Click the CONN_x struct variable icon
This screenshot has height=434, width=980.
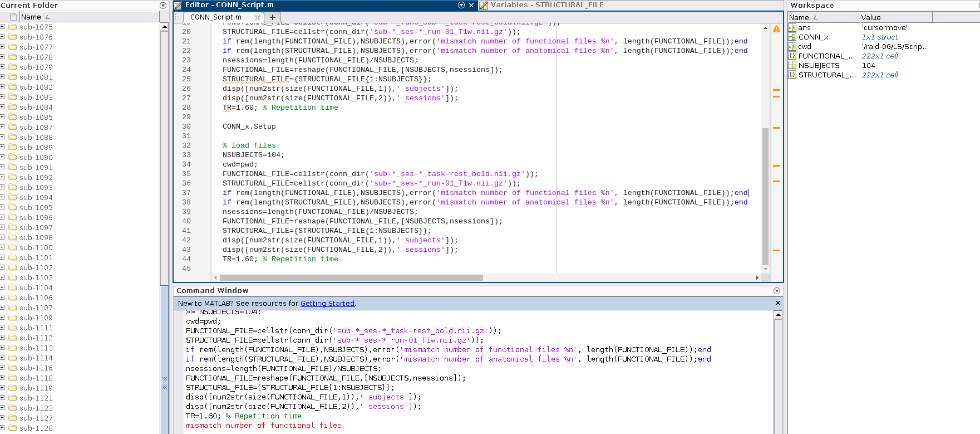point(792,37)
